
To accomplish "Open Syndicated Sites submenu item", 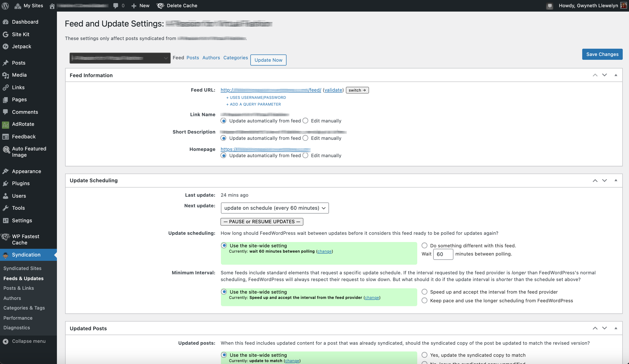I will (x=22, y=269).
